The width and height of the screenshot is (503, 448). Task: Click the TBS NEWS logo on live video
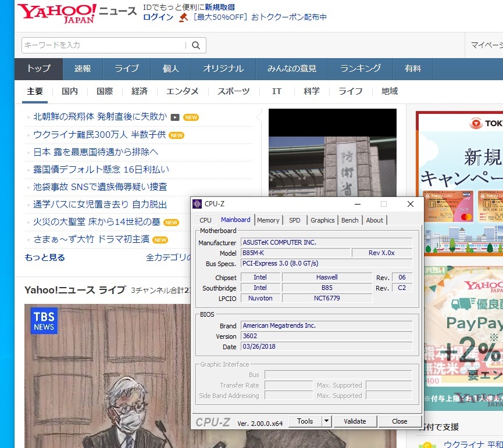[44, 321]
